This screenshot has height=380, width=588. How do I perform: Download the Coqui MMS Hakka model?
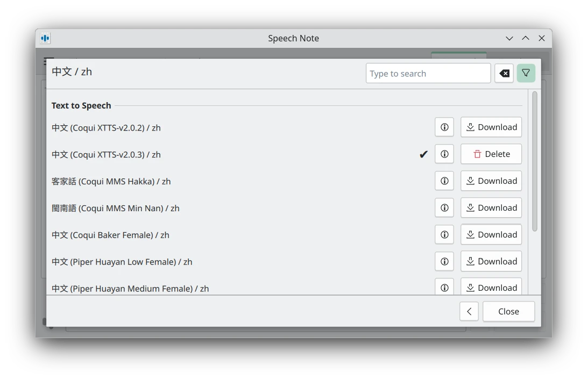click(491, 181)
